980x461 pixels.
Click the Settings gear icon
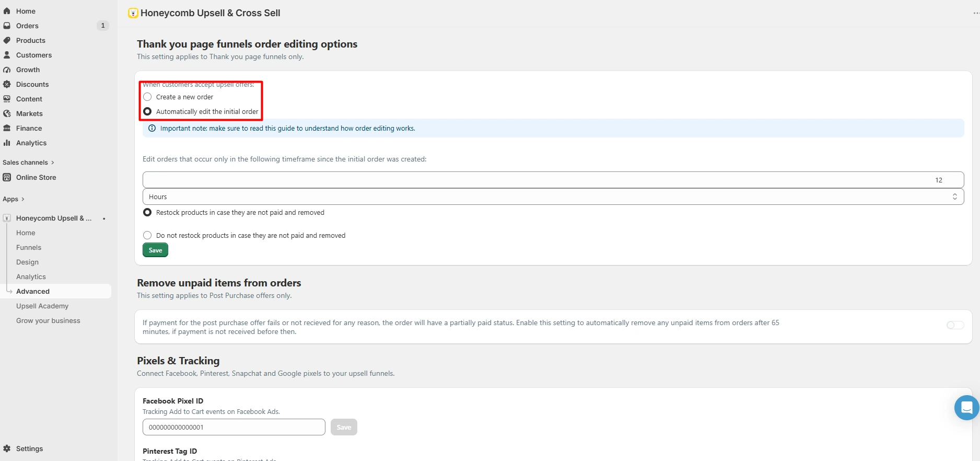[x=7, y=448]
